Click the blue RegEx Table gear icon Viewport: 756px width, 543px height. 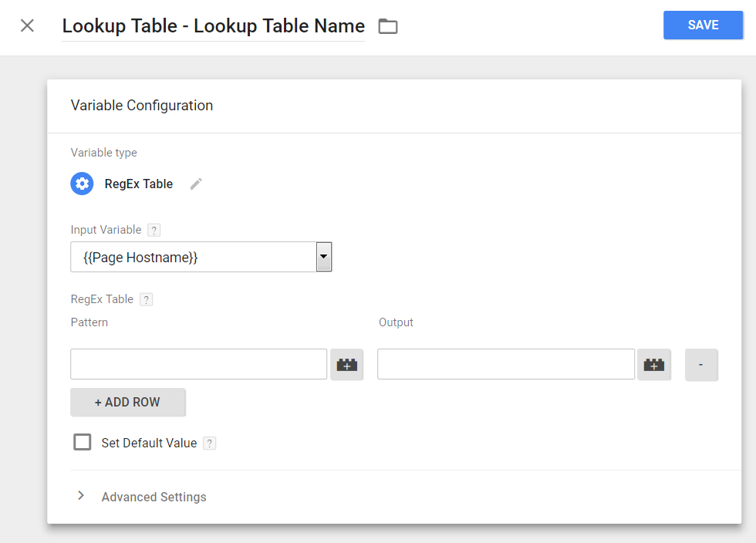(x=82, y=184)
